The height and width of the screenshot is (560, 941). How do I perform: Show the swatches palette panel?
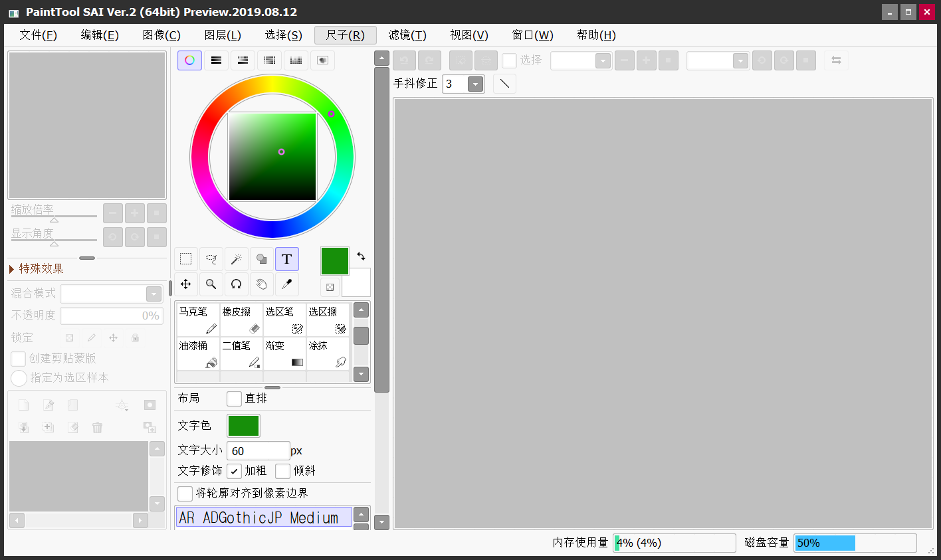click(x=296, y=60)
